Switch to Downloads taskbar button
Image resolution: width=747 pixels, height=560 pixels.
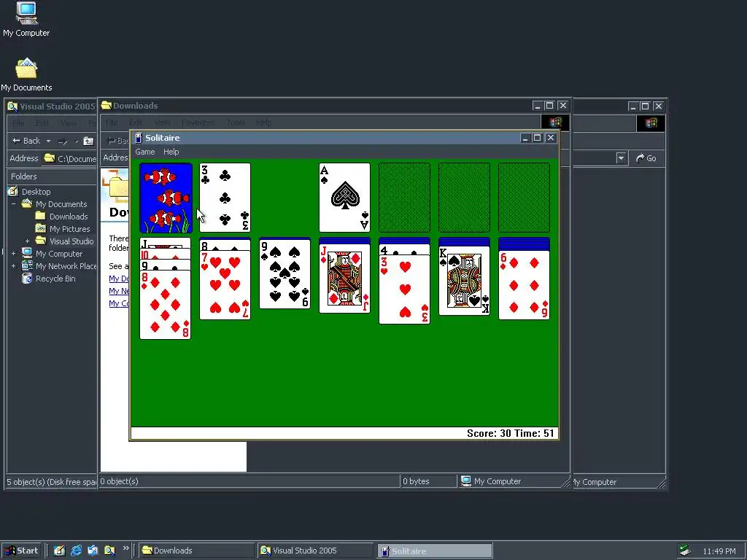(x=197, y=551)
